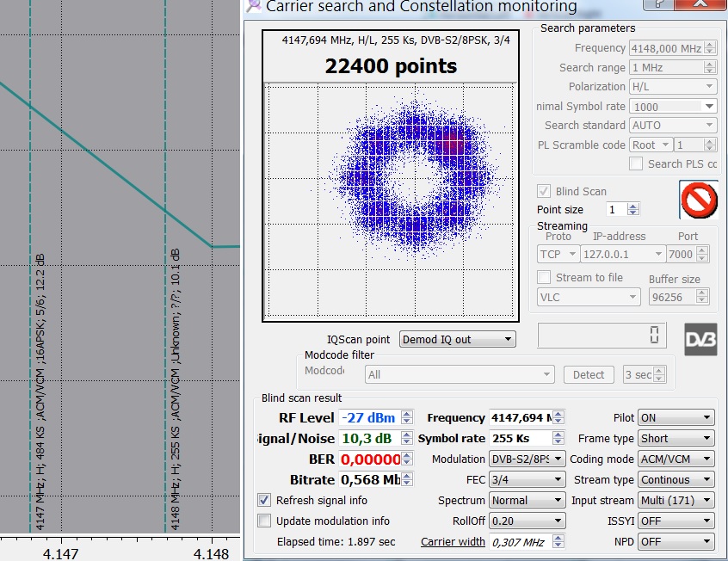The width and height of the screenshot is (728, 561).
Task: Click the BER stepper arrows
Action: [x=407, y=459]
